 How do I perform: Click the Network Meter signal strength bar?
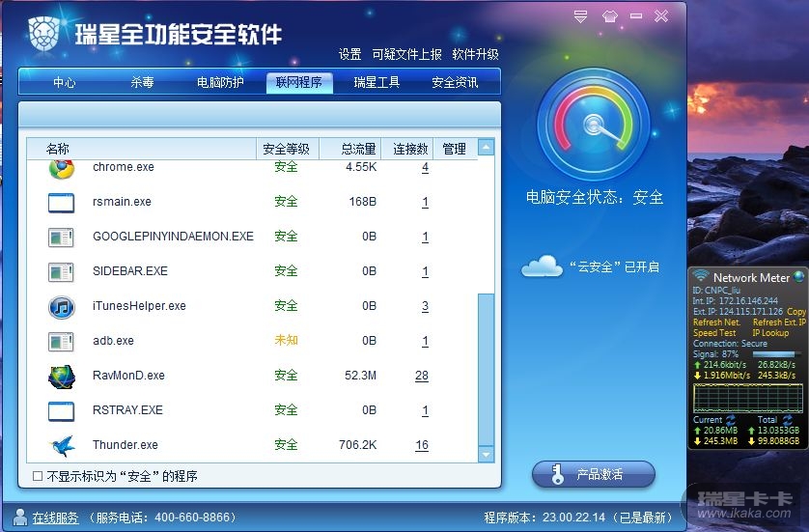774,354
